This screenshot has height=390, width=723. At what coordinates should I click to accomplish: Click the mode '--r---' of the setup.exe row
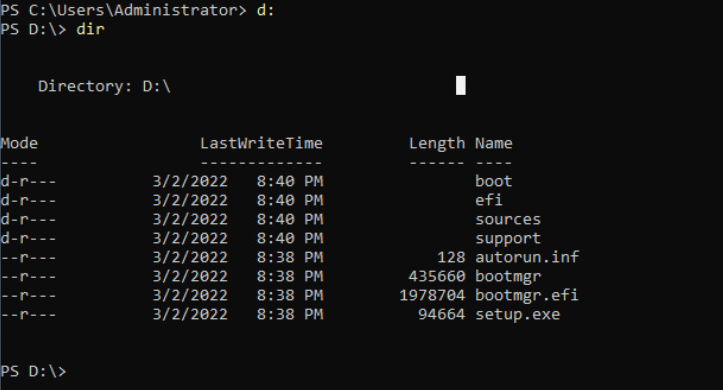point(28,314)
